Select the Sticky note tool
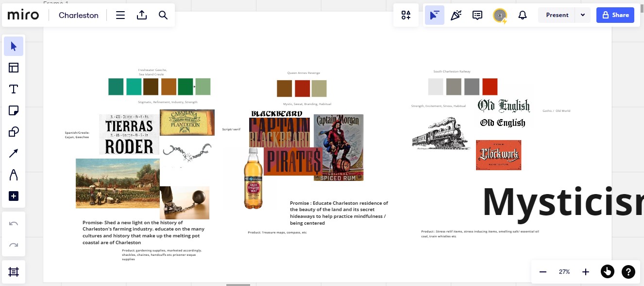Viewport: 644px width, 286px height. pos(14,110)
